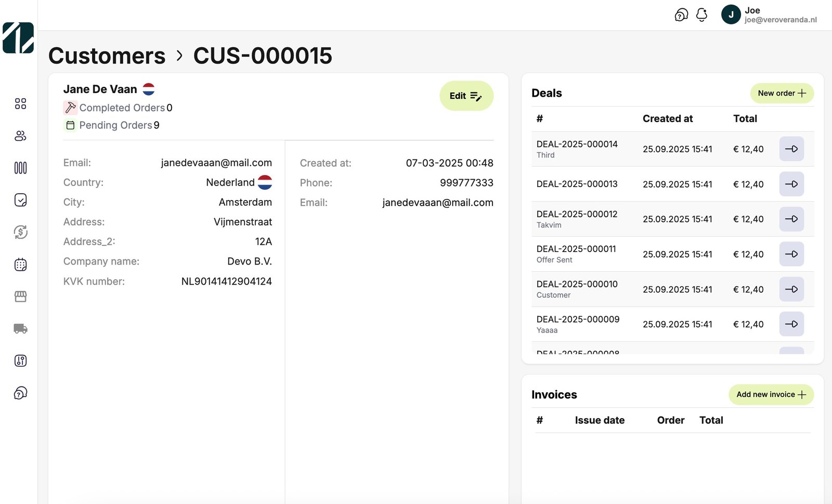Screen dimensions: 832x504
Task: Create a New order in Deals
Action: [782, 94]
